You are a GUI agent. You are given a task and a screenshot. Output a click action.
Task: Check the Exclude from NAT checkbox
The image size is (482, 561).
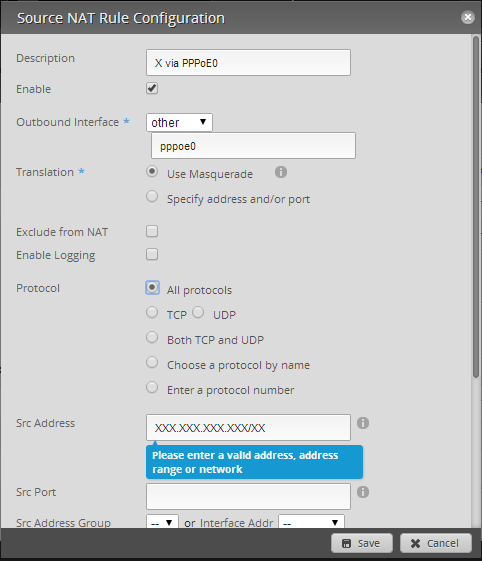pos(152,231)
